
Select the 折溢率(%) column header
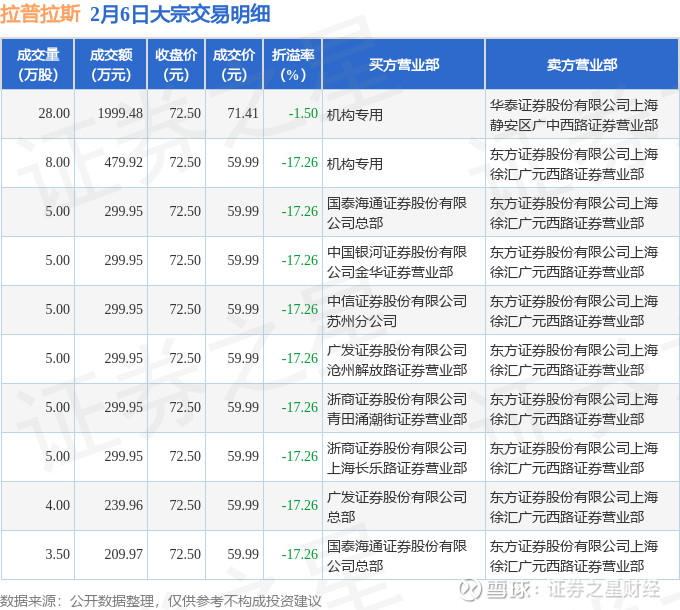click(x=293, y=64)
